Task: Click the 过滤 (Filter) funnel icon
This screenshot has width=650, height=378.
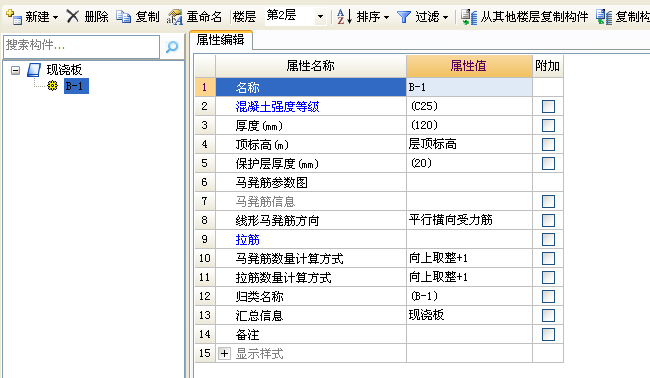Action: point(403,17)
